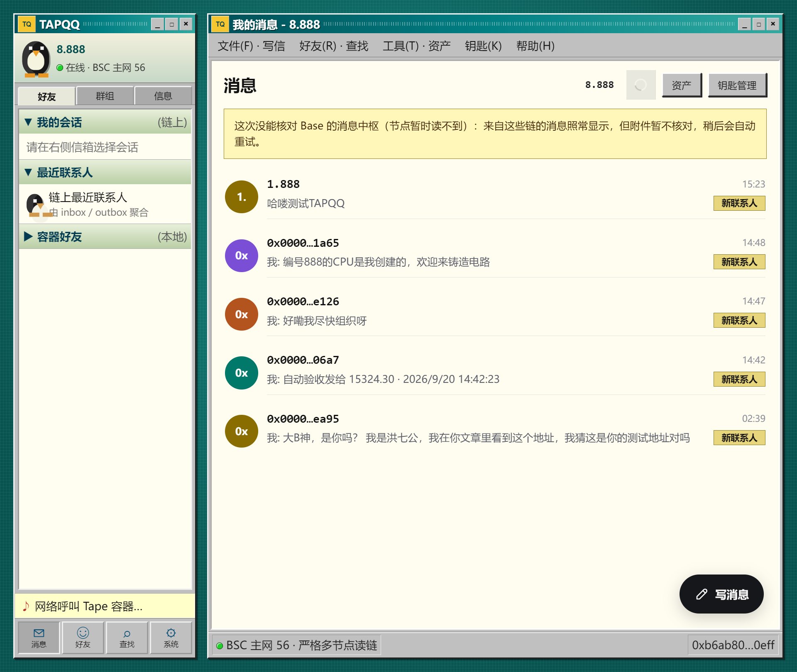This screenshot has width=797, height=672.
Task: Click the music note icon in 网络呼叫 bar
Action: tap(26, 606)
